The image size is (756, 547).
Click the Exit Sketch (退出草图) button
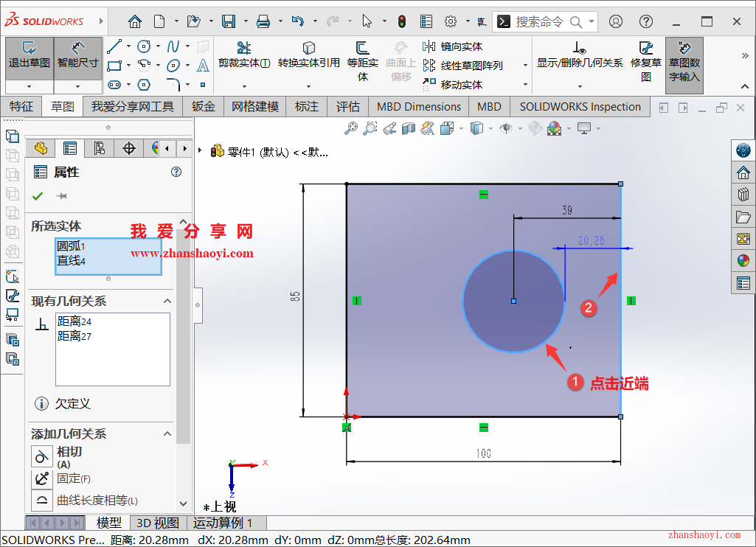(30, 58)
